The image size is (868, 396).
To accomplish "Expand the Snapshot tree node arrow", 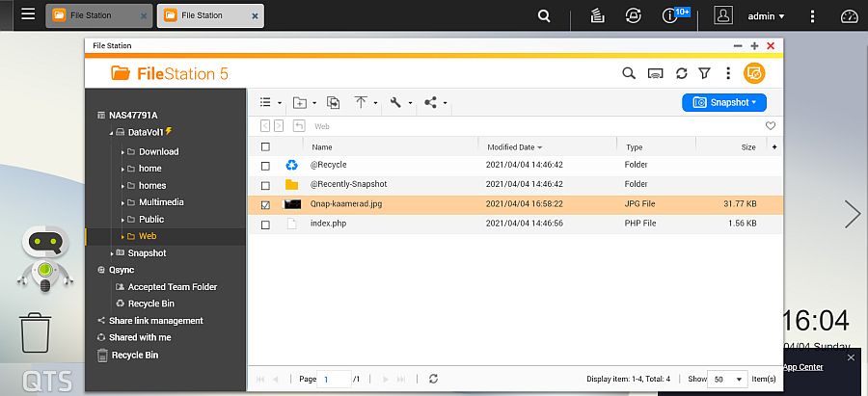I will pyautogui.click(x=111, y=253).
